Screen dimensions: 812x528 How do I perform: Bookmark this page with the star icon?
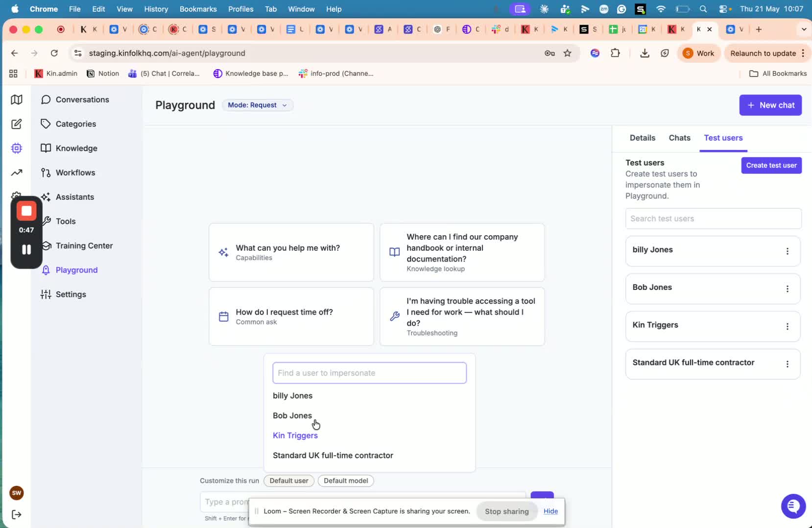click(567, 53)
